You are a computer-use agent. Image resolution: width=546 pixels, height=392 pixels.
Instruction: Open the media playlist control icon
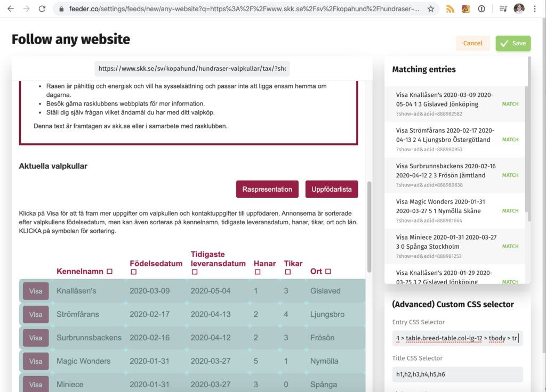[503, 9]
